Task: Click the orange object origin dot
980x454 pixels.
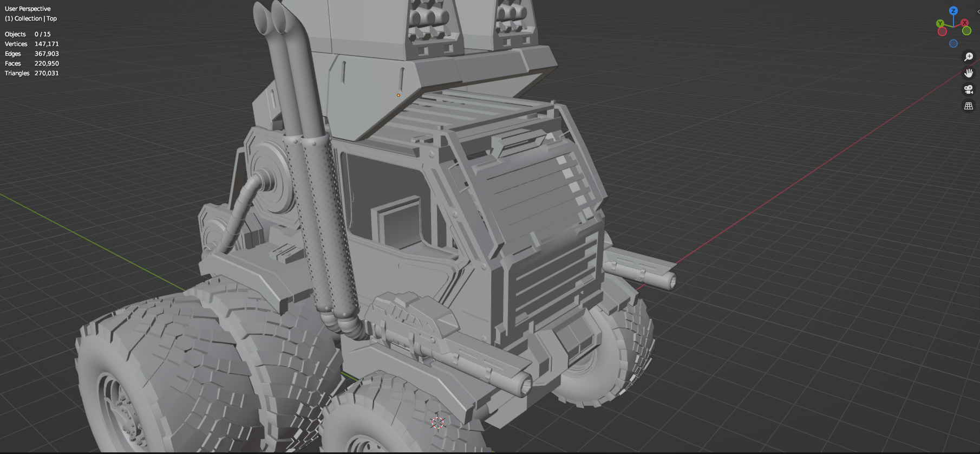Action: 398,95
